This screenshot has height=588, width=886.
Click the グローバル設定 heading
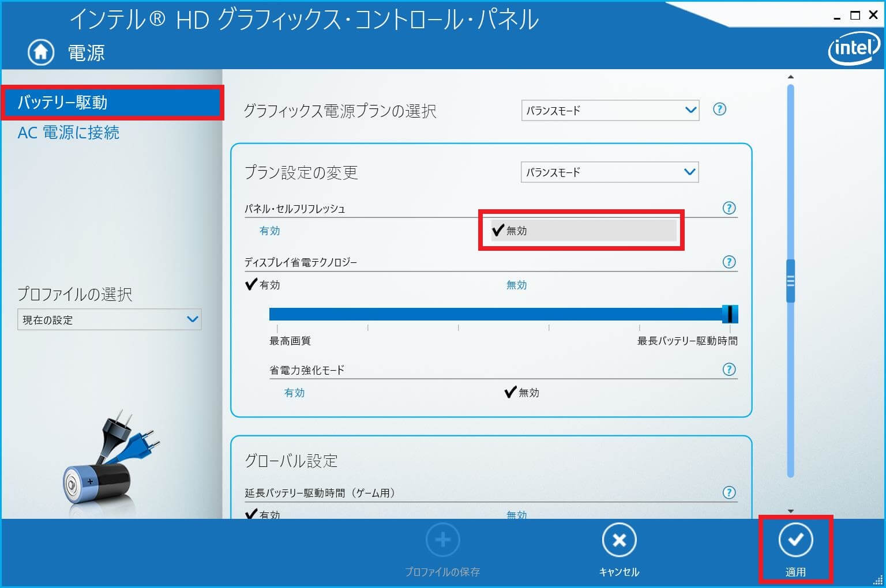point(291,461)
